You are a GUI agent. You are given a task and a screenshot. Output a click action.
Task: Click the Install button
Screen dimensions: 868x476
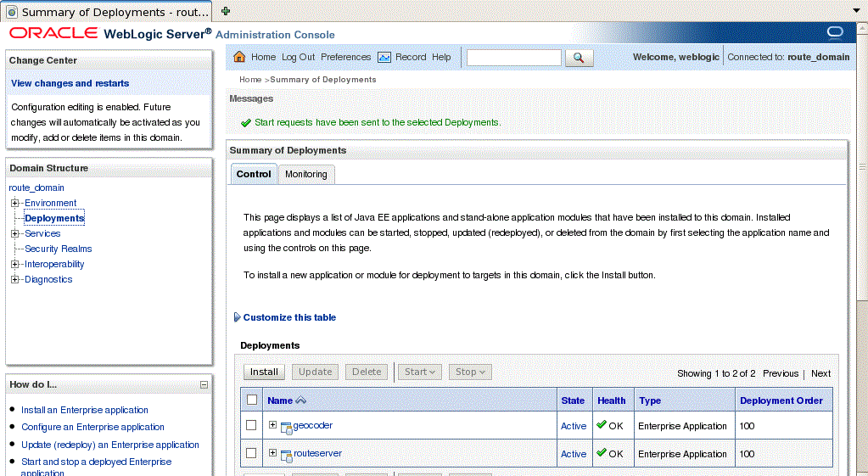click(264, 372)
